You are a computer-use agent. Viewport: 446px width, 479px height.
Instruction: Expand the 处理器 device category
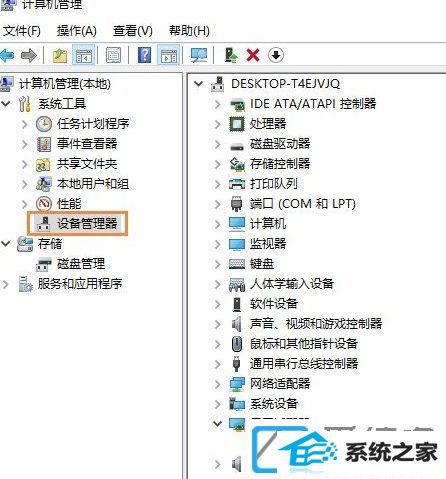(217, 124)
